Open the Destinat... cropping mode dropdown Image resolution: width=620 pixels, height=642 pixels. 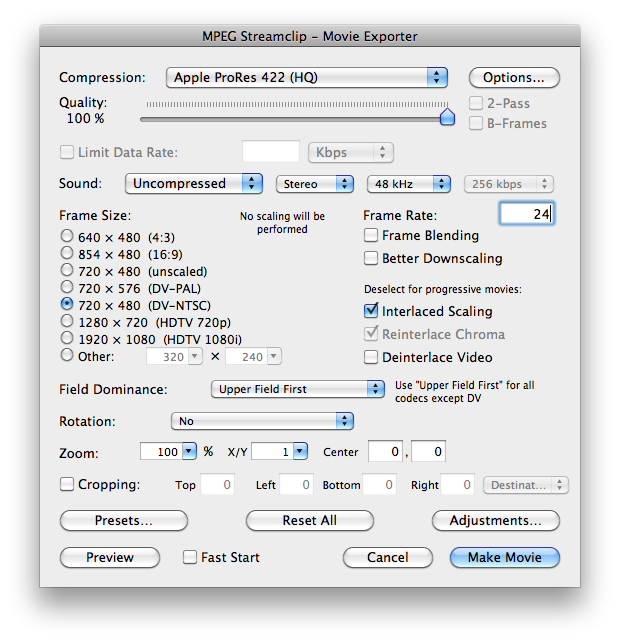(526, 485)
